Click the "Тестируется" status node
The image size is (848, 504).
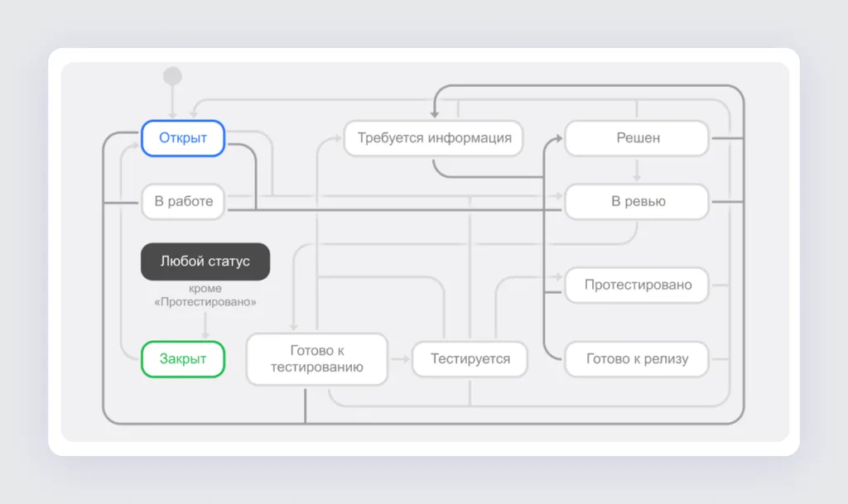[x=470, y=359]
